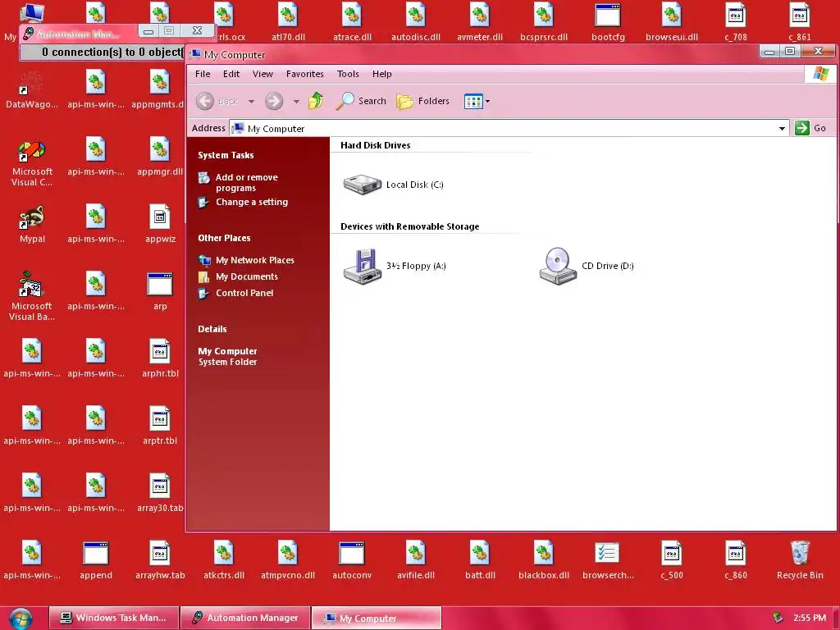Select Local Disk (C:) drive
Screen dimensions: 840x630
(394, 185)
